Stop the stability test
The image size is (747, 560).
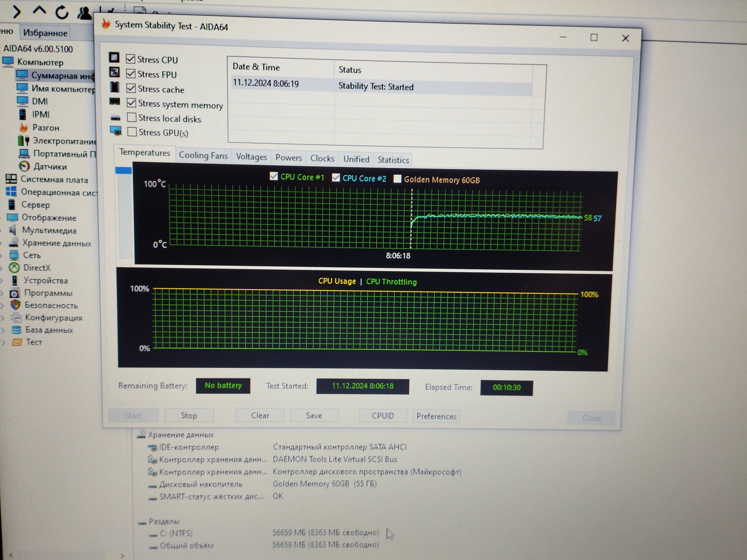click(x=189, y=415)
